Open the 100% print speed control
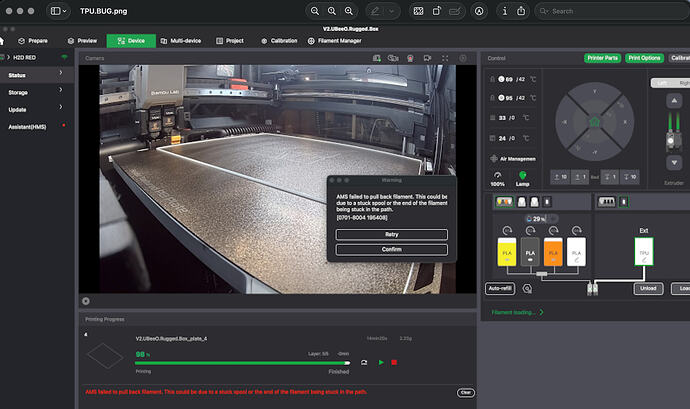This screenshot has width=690, height=409. pos(497,179)
